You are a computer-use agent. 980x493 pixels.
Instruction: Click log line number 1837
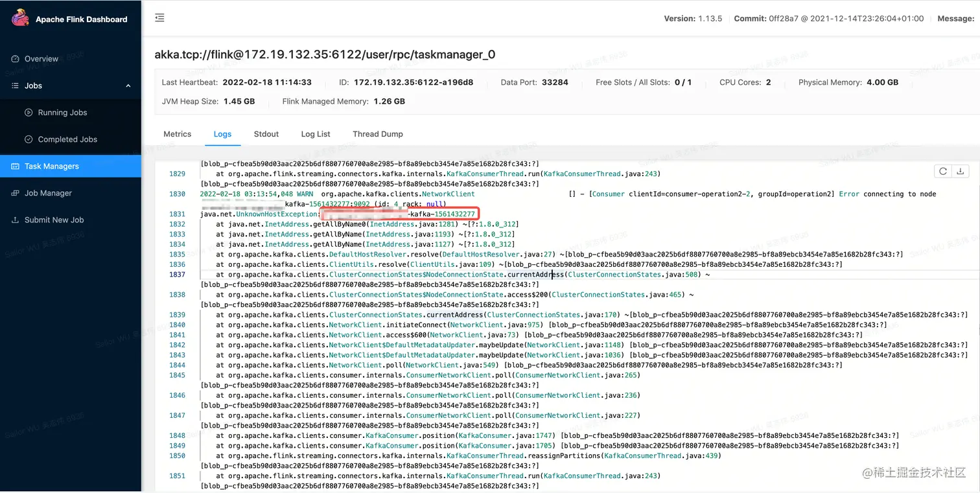tap(177, 275)
